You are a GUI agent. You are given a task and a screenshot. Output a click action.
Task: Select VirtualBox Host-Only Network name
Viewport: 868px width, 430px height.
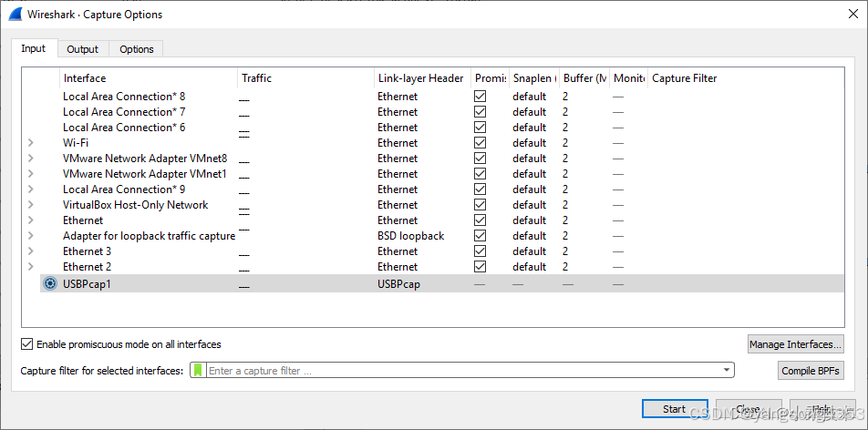coord(136,205)
